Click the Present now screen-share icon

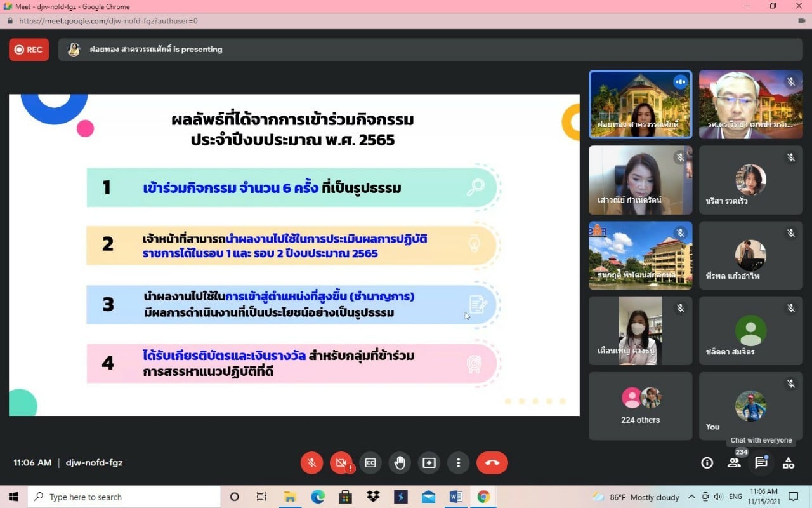click(x=429, y=463)
